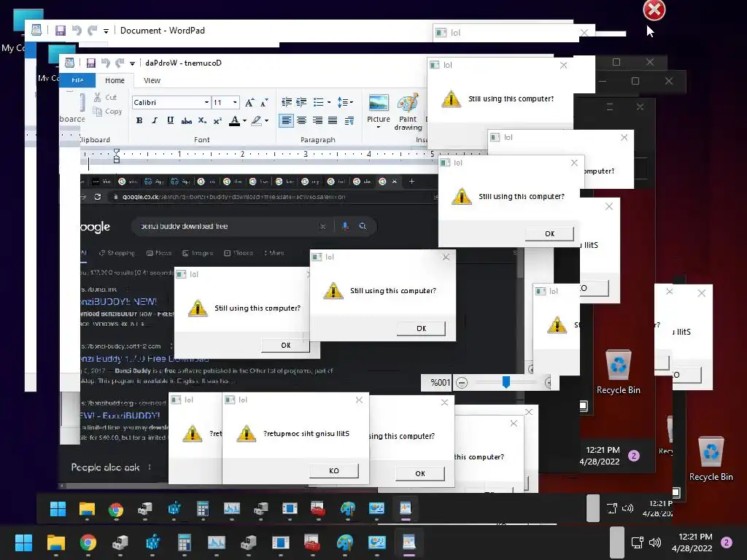Image resolution: width=747 pixels, height=560 pixels.
Task: Click the Cut text button
Action: click(111, 97)
